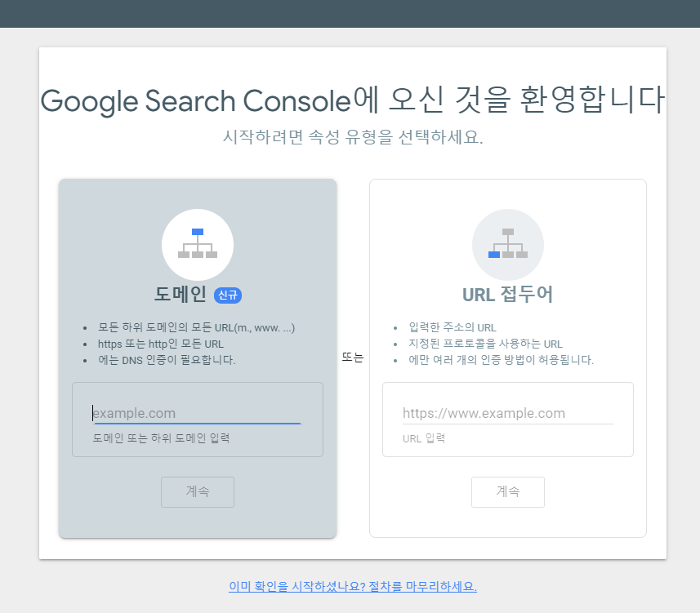700x613 pixels.
Task: Click the blue 신규 badge next to 도메인
Action: coord(228,295)
